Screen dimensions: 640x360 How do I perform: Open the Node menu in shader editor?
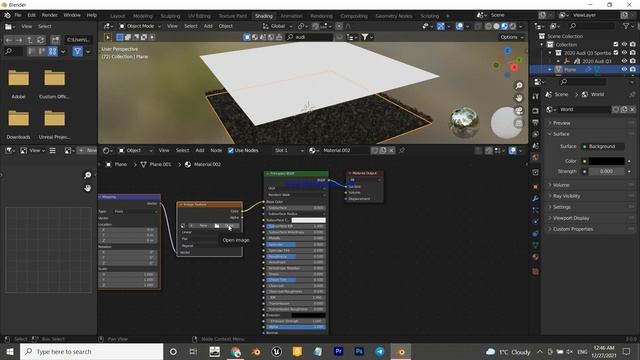click(x=216, y=151)
